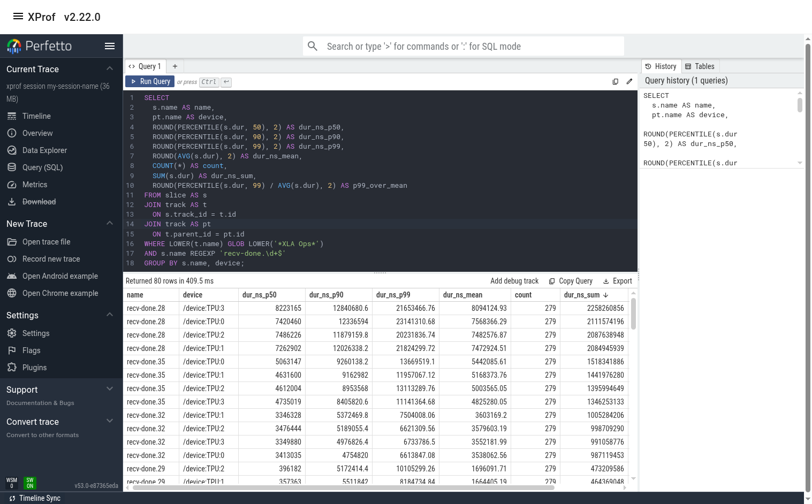Click the WSM 0 status toggle

pyautogui.click(x=11, y=483)
